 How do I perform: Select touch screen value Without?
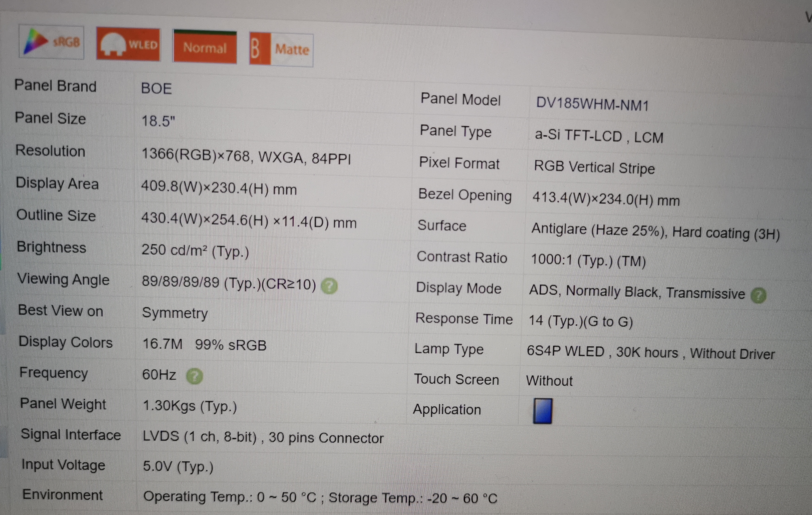click(x=549, y=381)
